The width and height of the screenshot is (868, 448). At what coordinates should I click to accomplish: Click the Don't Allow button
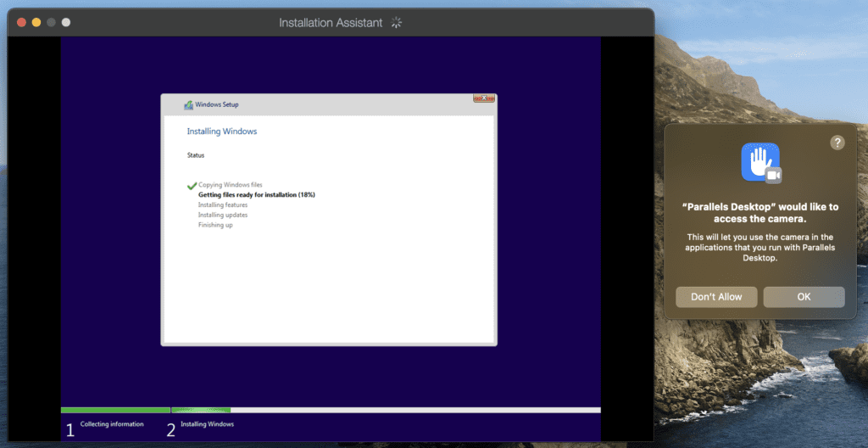click(x=716, y=297)
